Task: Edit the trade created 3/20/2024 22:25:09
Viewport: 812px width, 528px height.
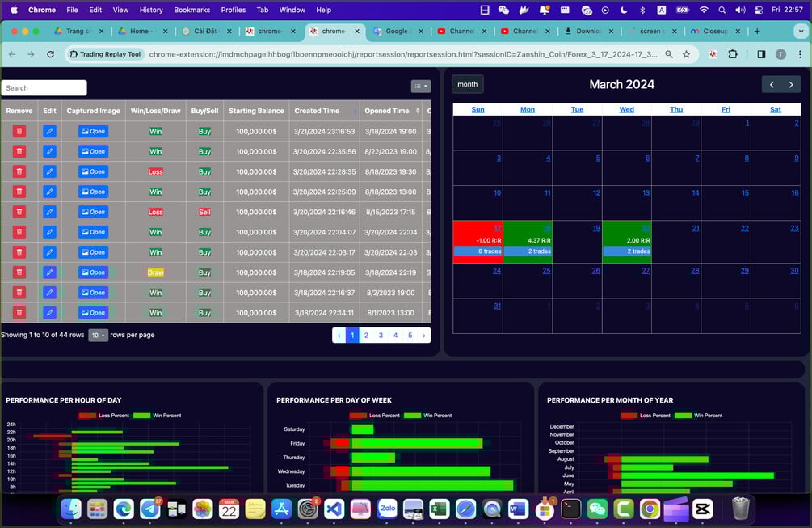Action: [50, 192]
